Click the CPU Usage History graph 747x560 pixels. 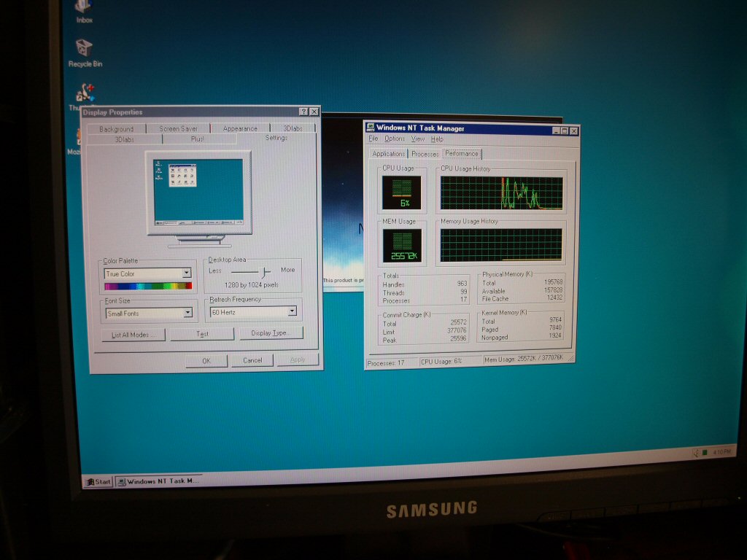(501, 192)
